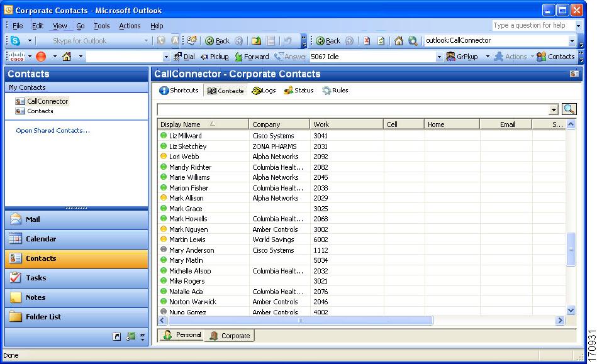Open the View menu
This screenshot has width=597, height=364.
point(60,26)
